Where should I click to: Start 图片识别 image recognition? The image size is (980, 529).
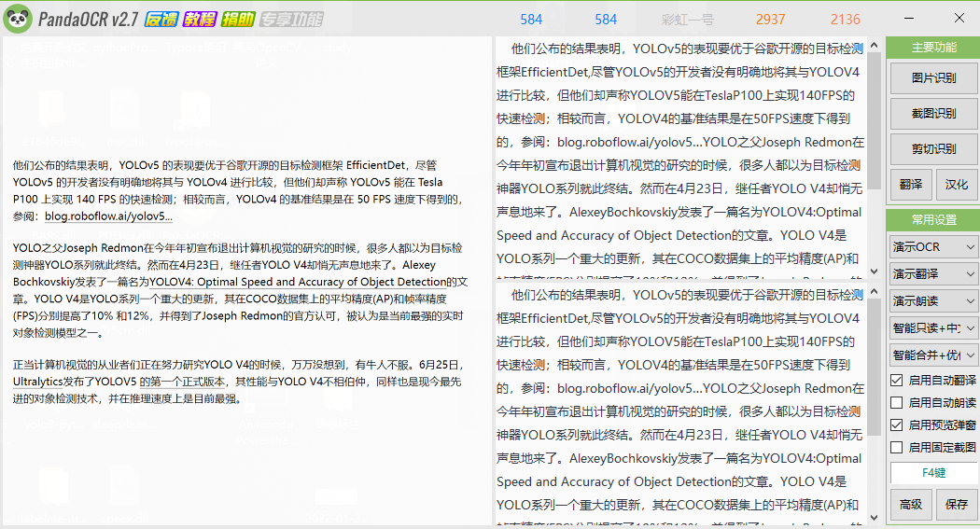pos(933,78)
